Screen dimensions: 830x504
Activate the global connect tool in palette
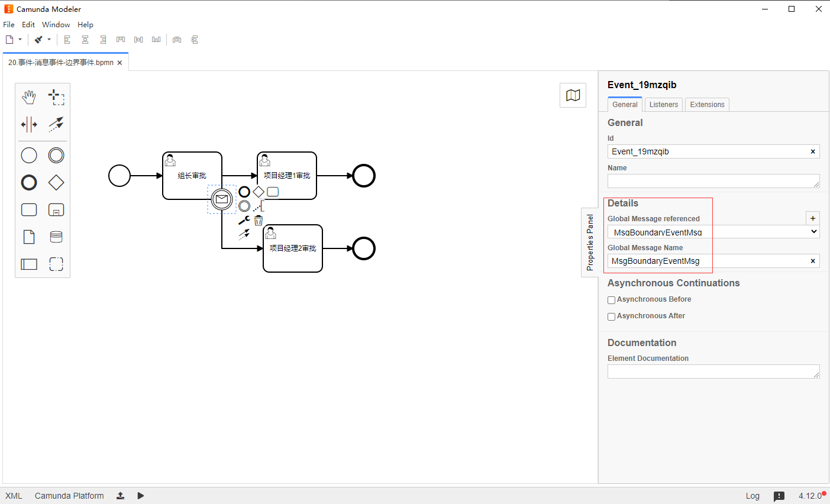coord(56,124)
